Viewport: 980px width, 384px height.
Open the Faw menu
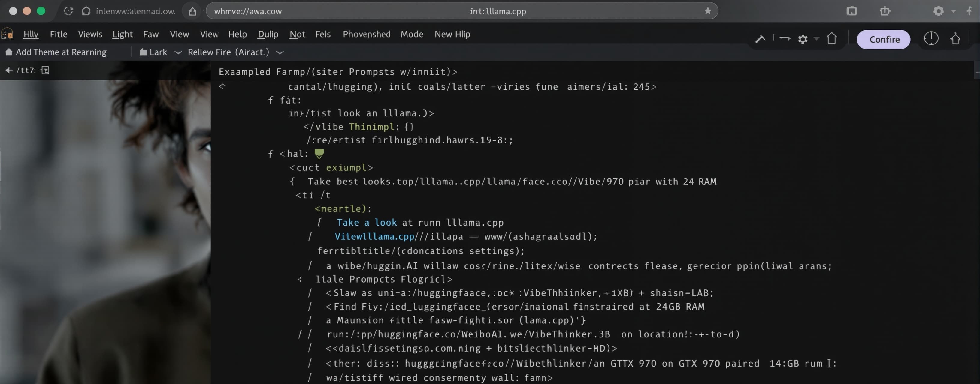tap(151, 34)
